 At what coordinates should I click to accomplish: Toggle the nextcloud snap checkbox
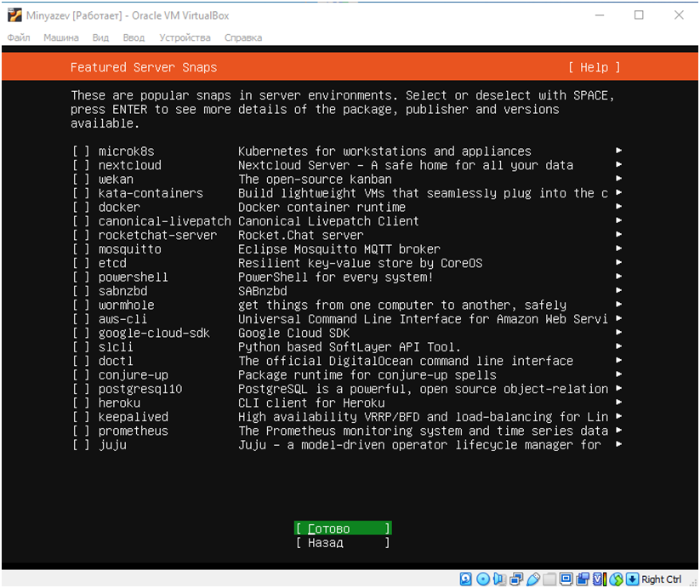82,165
